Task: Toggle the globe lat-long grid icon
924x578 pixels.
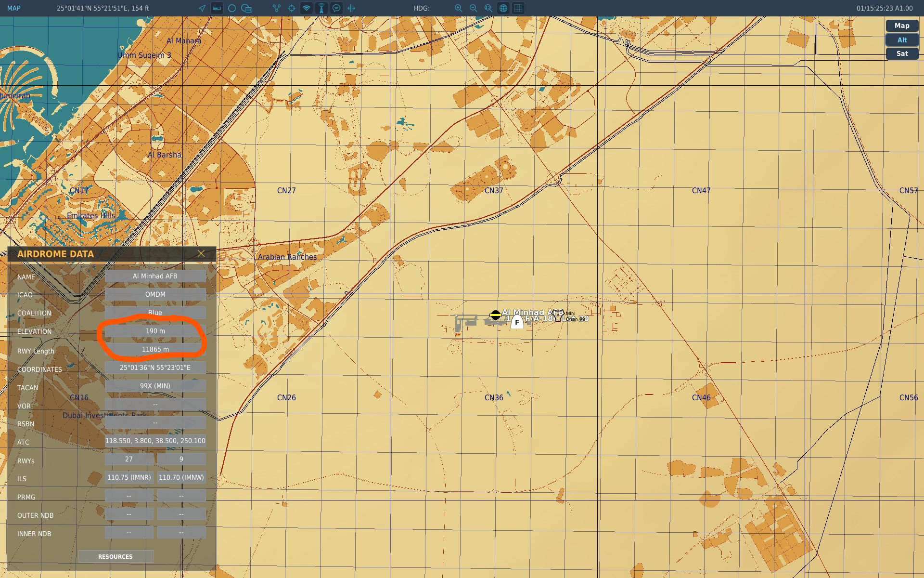Action: tap(503, 8)
